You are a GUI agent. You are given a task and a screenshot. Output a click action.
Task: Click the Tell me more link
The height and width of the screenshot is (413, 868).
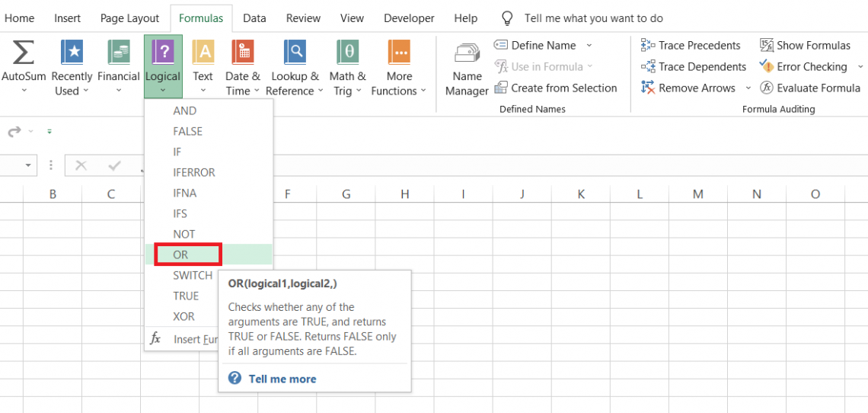[x=282, y=379]
